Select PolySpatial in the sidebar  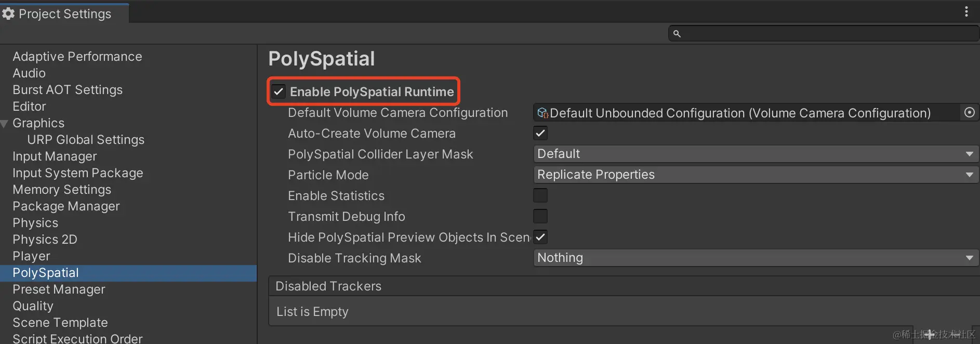click(x=128, y=273)
